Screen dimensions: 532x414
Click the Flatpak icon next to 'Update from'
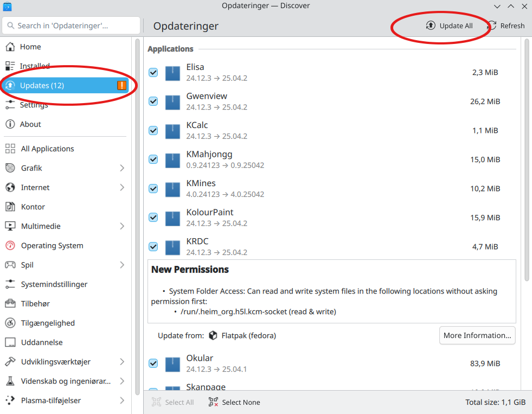[213, 335]
